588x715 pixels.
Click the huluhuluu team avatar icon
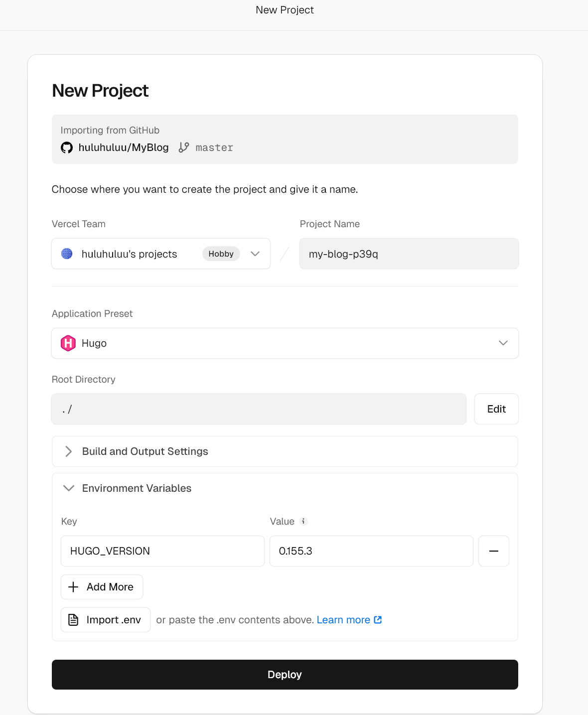click(67, 254)
